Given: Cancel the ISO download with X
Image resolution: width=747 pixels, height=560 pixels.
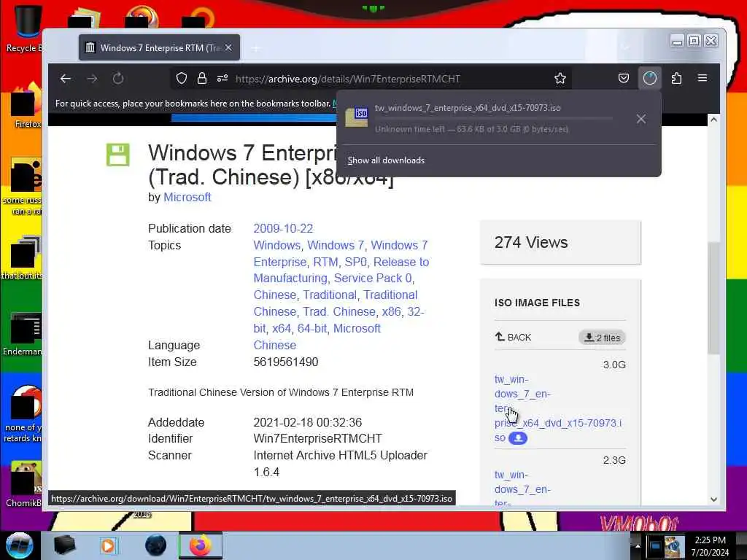Looking at the screenshot, I should (641, 119).
